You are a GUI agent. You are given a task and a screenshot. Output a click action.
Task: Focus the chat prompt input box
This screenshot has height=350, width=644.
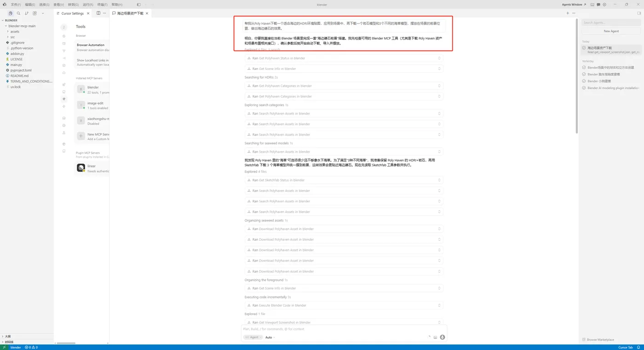[x=344, y=329]
